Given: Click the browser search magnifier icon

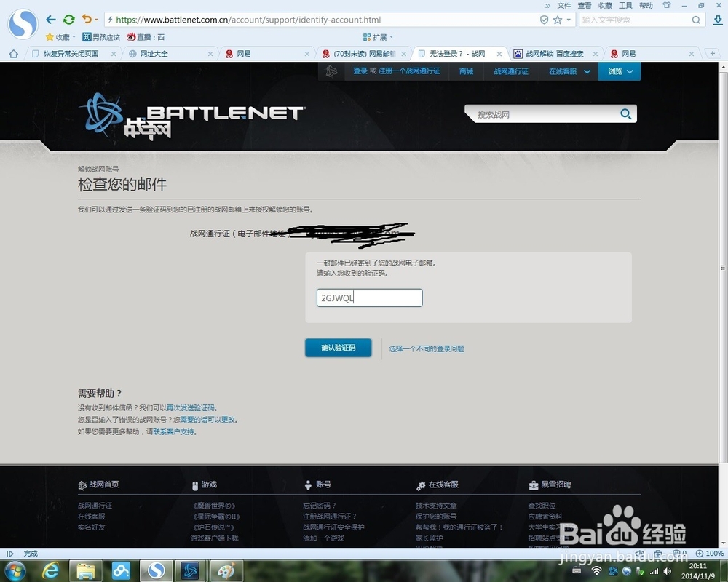Looking at the screenshot, I should tap(696, 20).
